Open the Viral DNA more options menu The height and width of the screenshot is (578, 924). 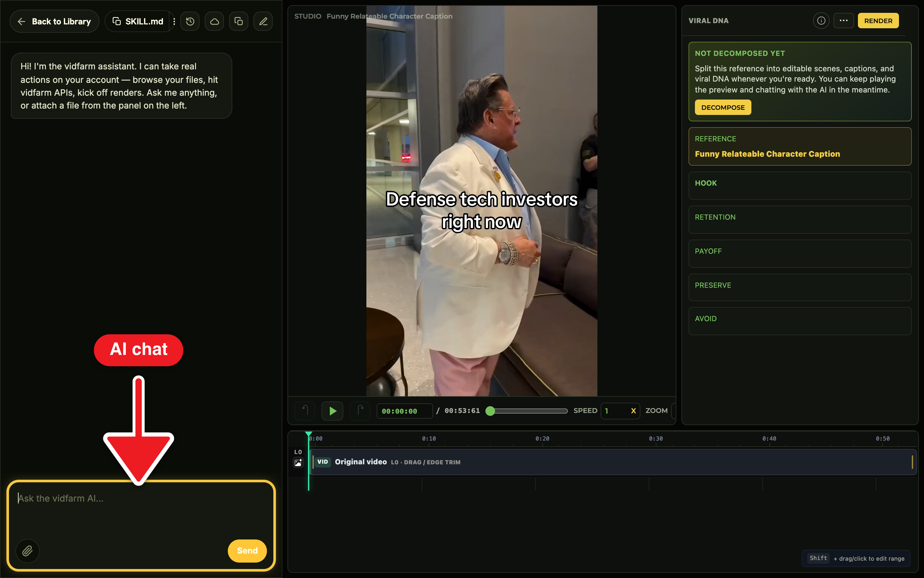click(x=843, y=21)
